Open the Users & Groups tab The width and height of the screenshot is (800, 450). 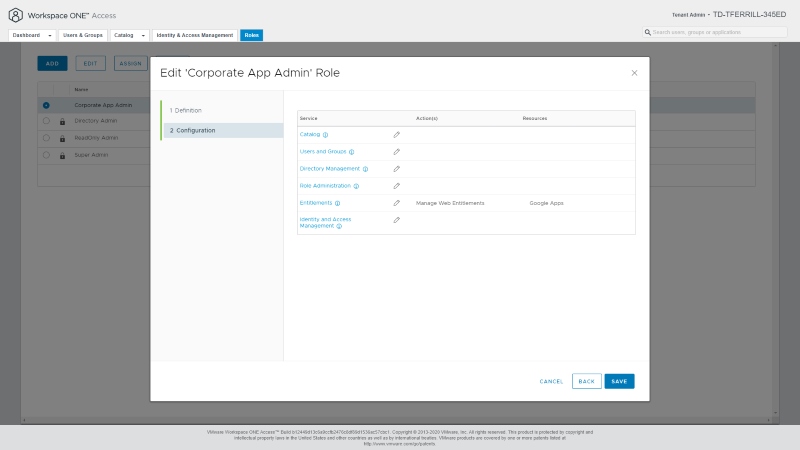click(x=83, y=35)
